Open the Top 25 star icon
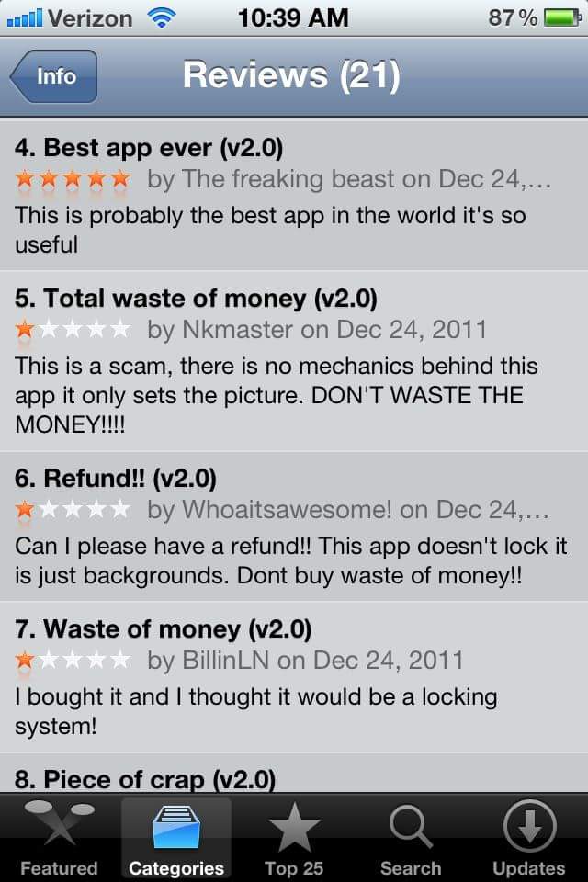 pyautogui.click(x=294, y=827)
